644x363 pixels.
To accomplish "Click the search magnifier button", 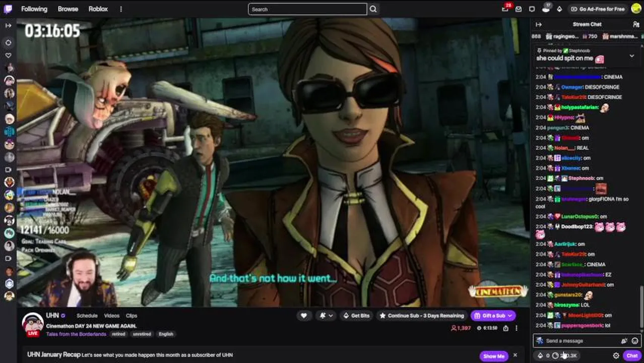I will [373, 9].
